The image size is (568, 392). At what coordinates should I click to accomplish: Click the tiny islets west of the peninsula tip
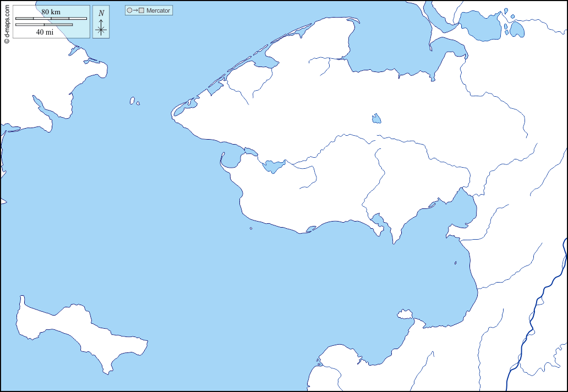point(133,101)
